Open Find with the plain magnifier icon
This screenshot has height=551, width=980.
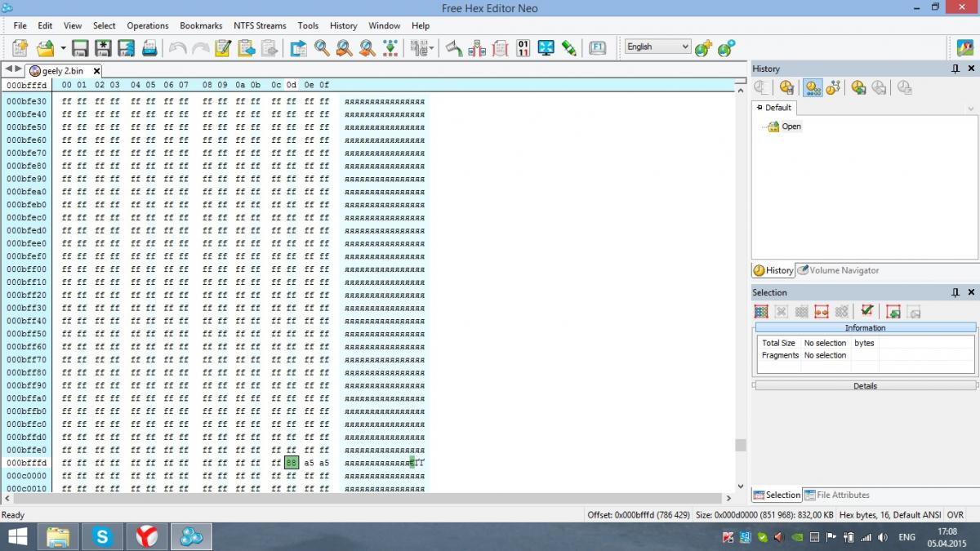322,48
